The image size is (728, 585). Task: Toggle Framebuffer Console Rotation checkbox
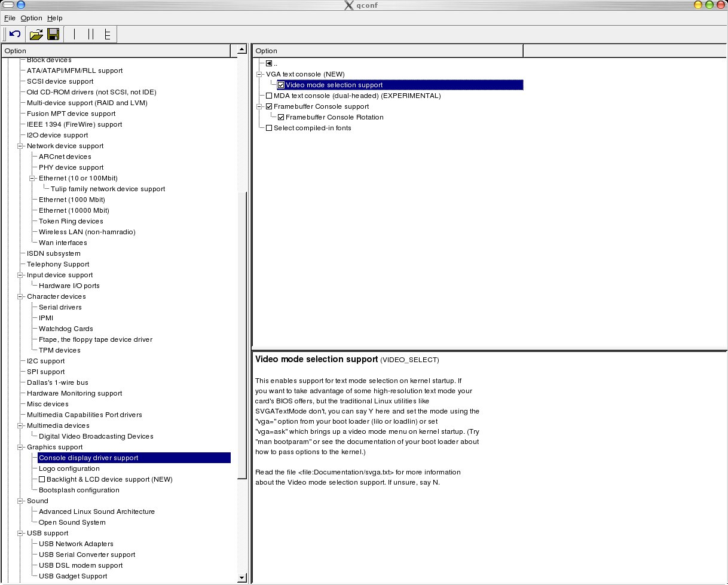(x=281, y=117)
